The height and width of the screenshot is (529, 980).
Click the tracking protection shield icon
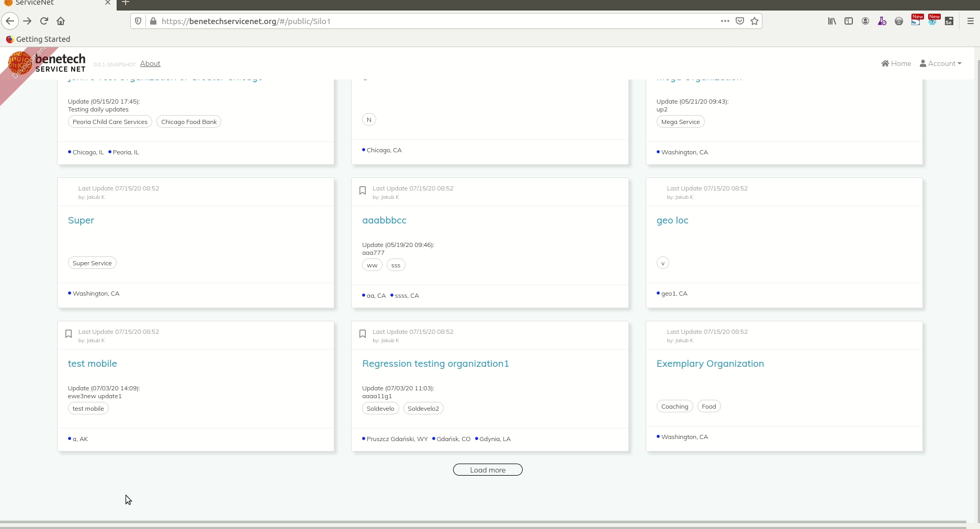pos(138,21)
